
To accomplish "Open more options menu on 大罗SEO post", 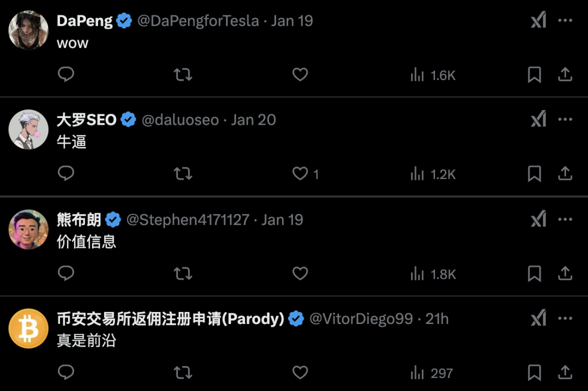I will (x=565, y=120).
